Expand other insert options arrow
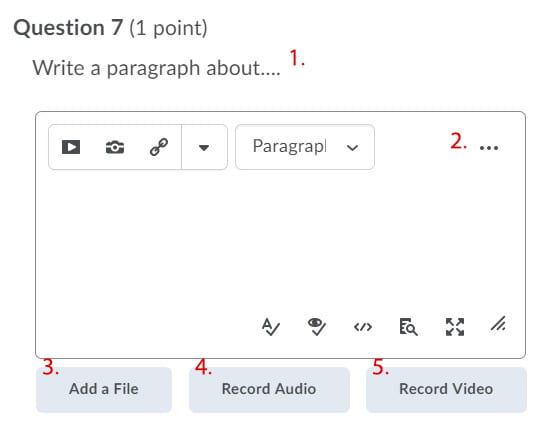This screenshot has width=557, height=429. click(204, 147)
